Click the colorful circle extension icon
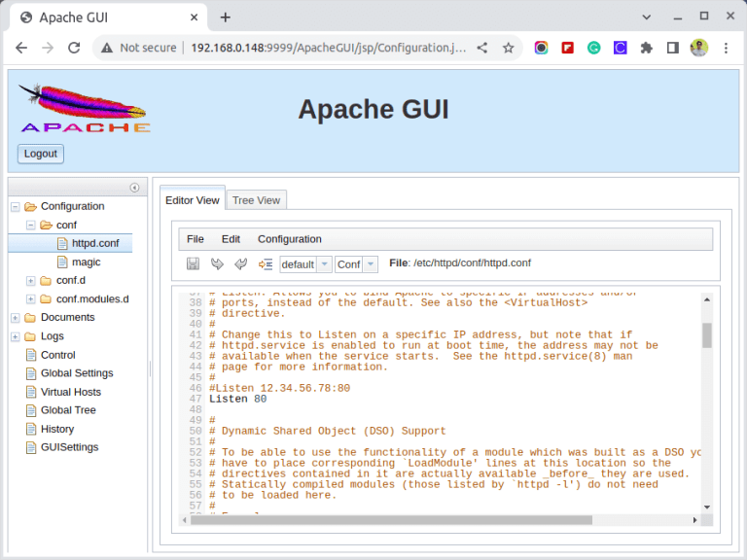 pyautogui.click(x=541, y=48)
